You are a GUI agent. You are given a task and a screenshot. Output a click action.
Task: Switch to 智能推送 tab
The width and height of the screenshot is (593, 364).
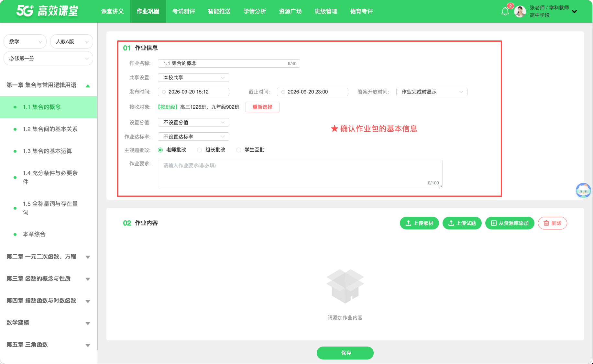coord(219,11)
